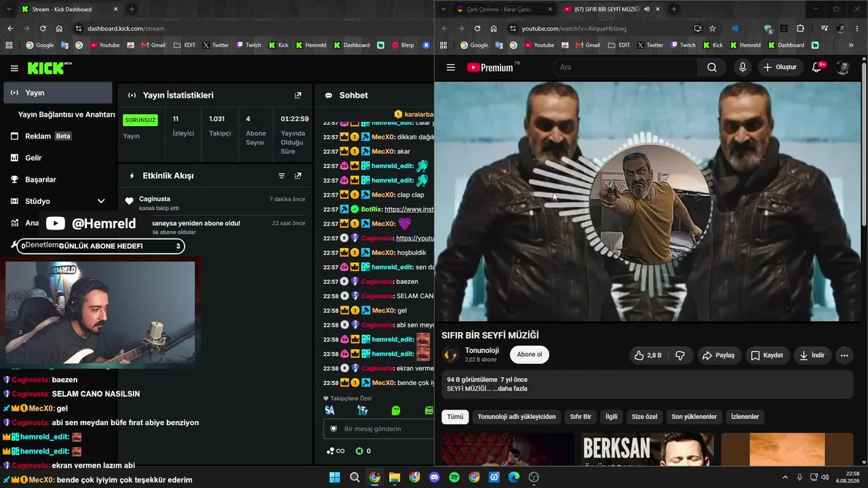Click the Bir mesaj gönderin chat input
The height and width of the screenshot is (488, 868).
pyautogui.click(x=380, y=429)
